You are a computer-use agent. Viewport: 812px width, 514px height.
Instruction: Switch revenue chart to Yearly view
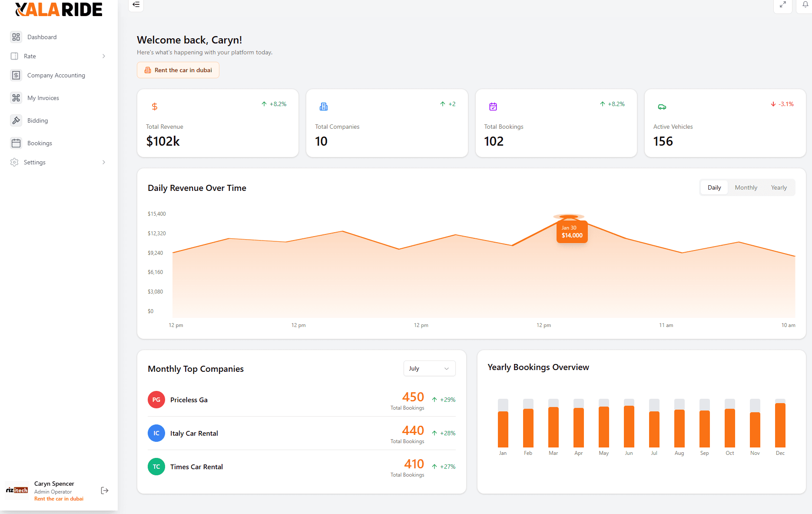pyautogui.click(x=779, y=187)
